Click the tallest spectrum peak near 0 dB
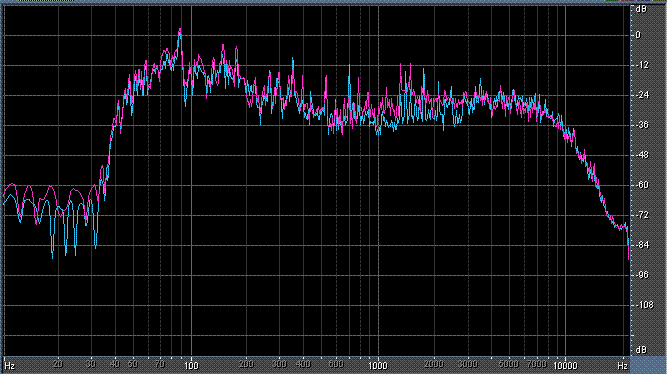 pos(180,31)
